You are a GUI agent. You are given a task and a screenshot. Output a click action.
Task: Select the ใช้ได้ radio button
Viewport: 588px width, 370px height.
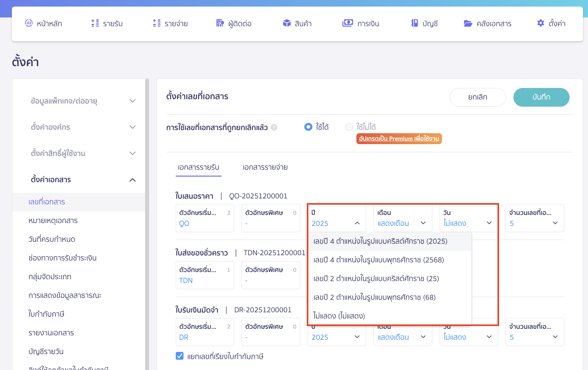[x=308, y=127]
